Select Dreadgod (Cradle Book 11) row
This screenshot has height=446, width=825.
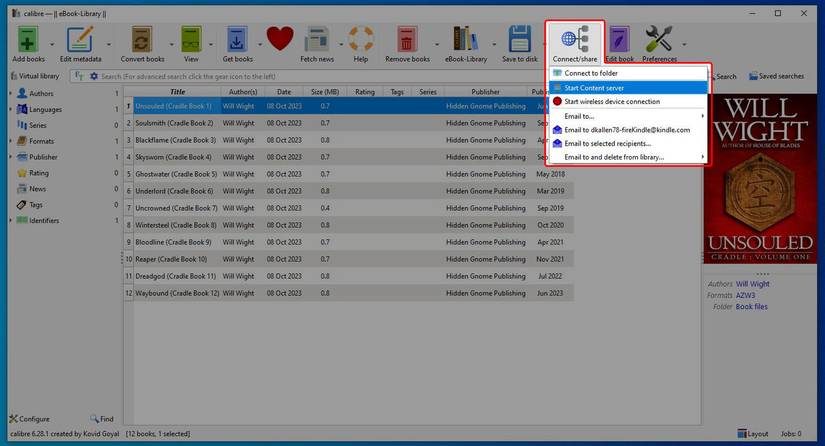pyautogui.click(x=349, y=276)
